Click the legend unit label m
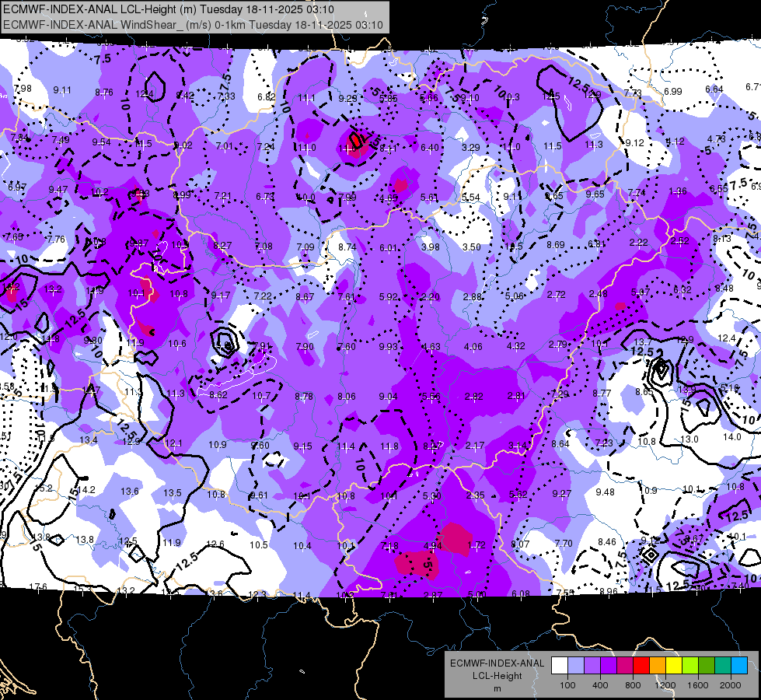Viewport: 761px width, 700px height. (x=497, y=688)
